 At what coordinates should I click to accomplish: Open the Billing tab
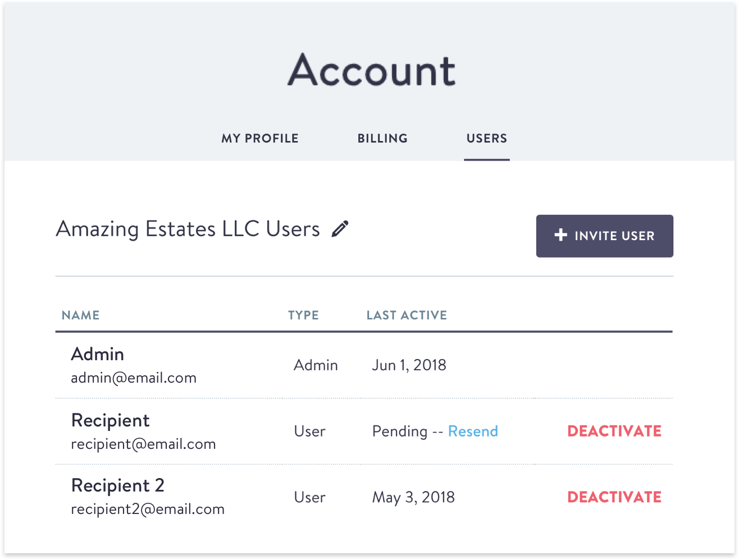(x=382, y=138)
